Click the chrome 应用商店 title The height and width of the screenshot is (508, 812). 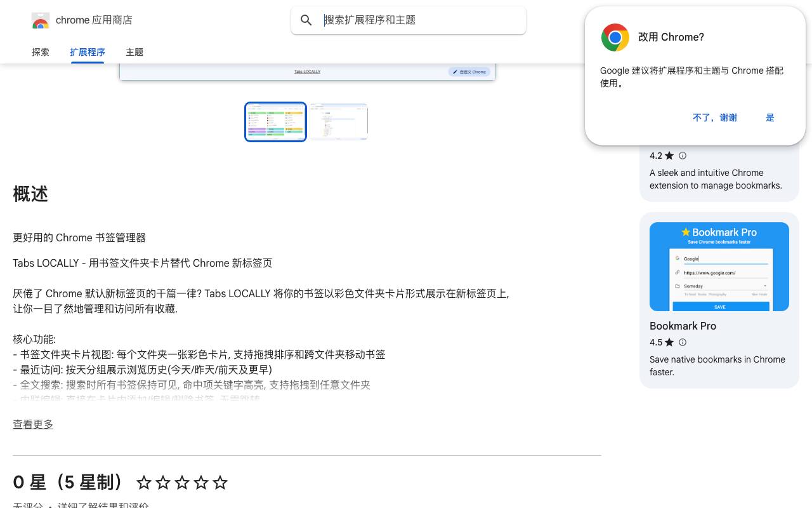[94, 20]
